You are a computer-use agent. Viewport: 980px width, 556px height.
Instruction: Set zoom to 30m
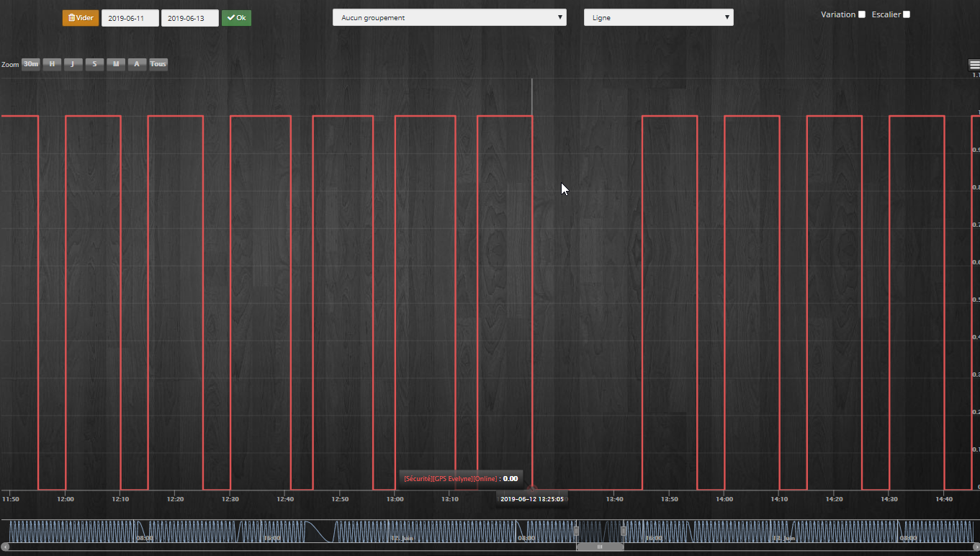pos(31,64)
